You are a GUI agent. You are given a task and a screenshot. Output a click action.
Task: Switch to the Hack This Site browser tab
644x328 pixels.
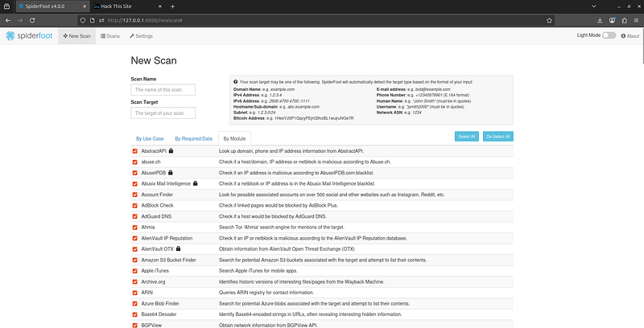127,6
